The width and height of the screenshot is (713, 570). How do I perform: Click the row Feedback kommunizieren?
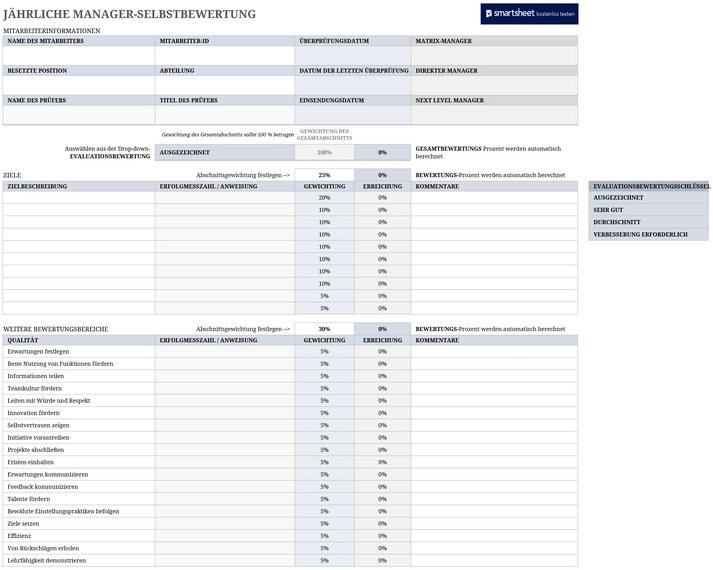tap(290, 487)
